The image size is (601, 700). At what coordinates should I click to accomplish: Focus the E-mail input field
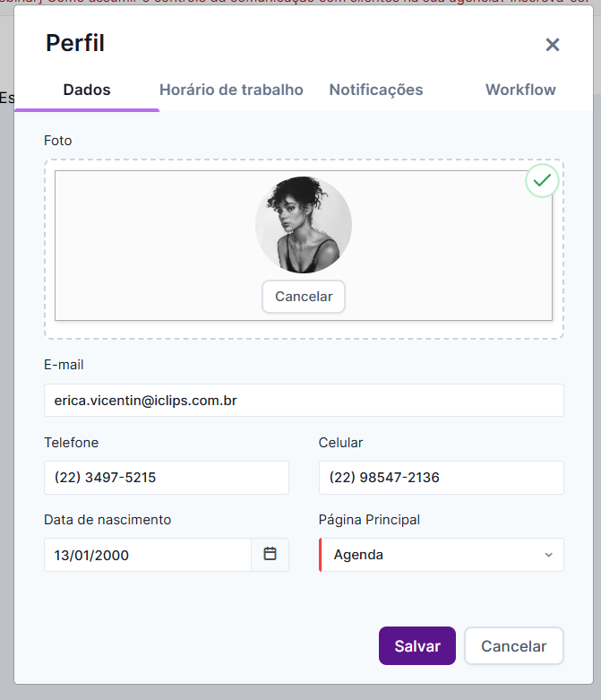coord(304,401)
